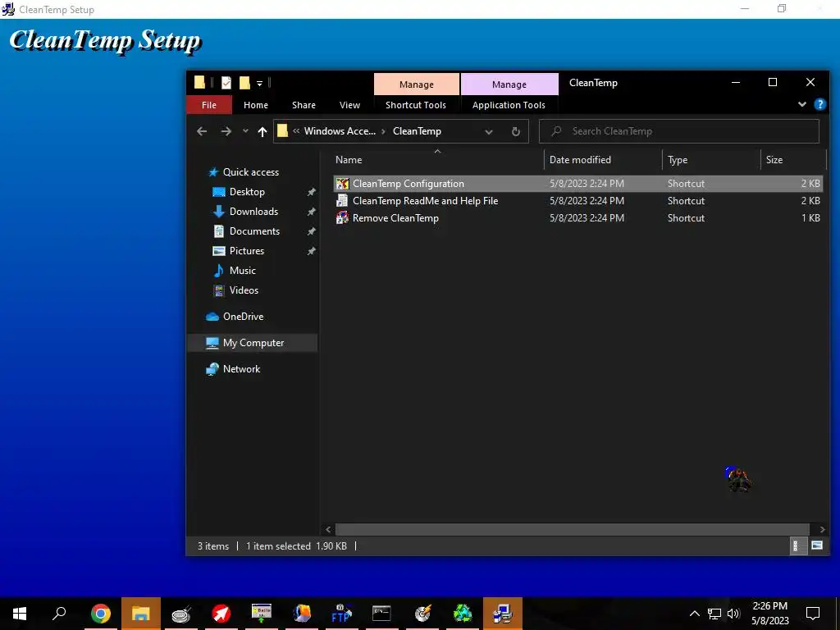This screenshot has width=840, height=630.
Task: Open the Shortcut Tools tab
Action: [x=416, y=105]
